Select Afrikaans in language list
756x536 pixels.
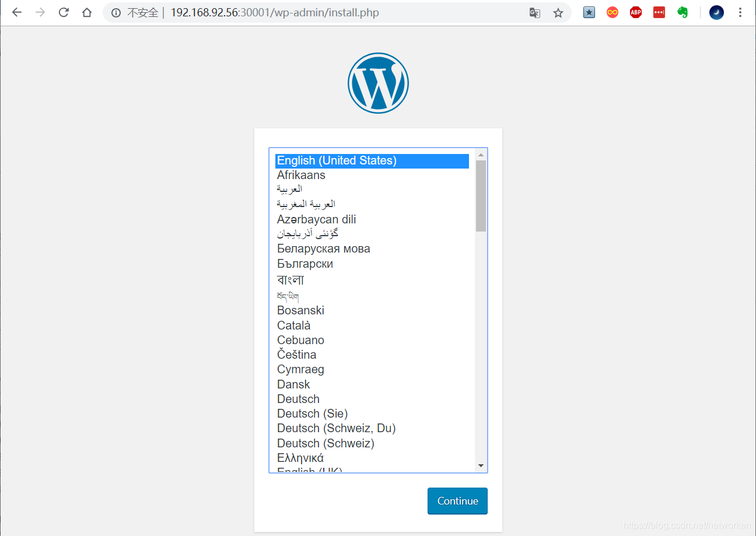pyautogui.click(x=372, y=175)
